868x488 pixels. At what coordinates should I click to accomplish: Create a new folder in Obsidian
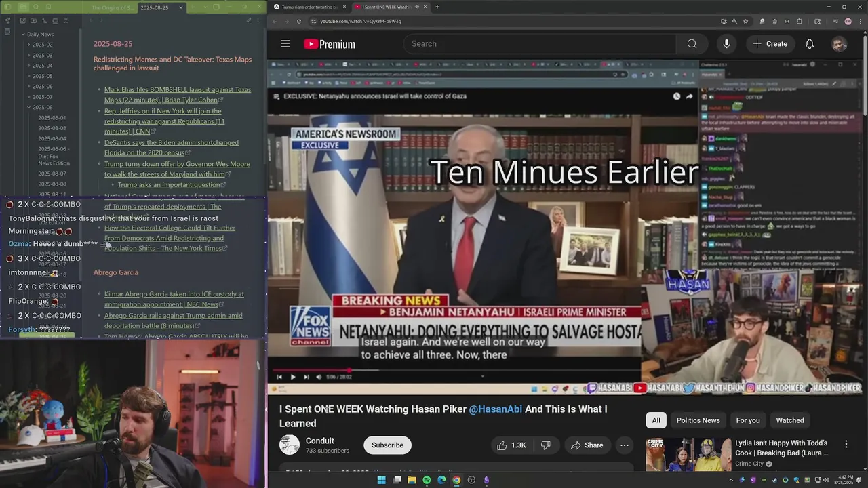pyautogui.click(x=34, y=21)
